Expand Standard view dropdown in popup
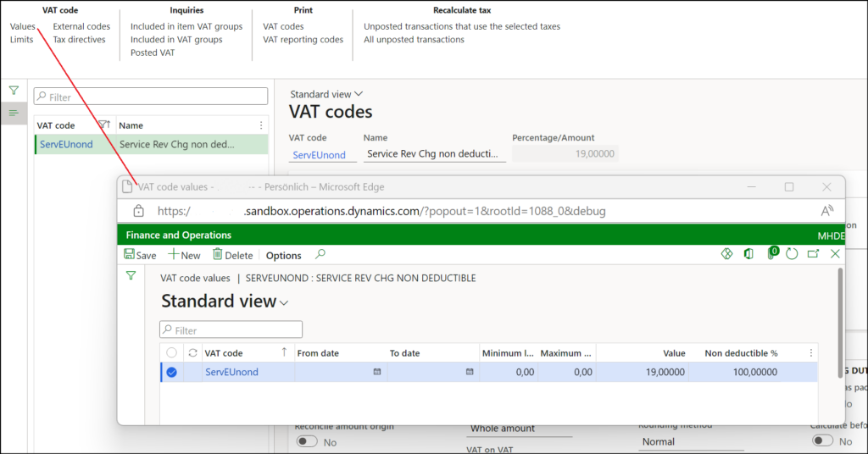This screenshot has width=868, height=454. pos(225,302)
